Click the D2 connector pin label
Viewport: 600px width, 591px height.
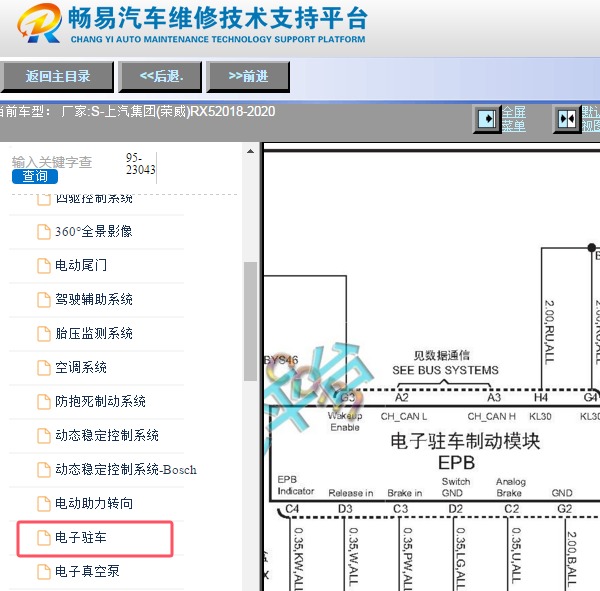455,509
